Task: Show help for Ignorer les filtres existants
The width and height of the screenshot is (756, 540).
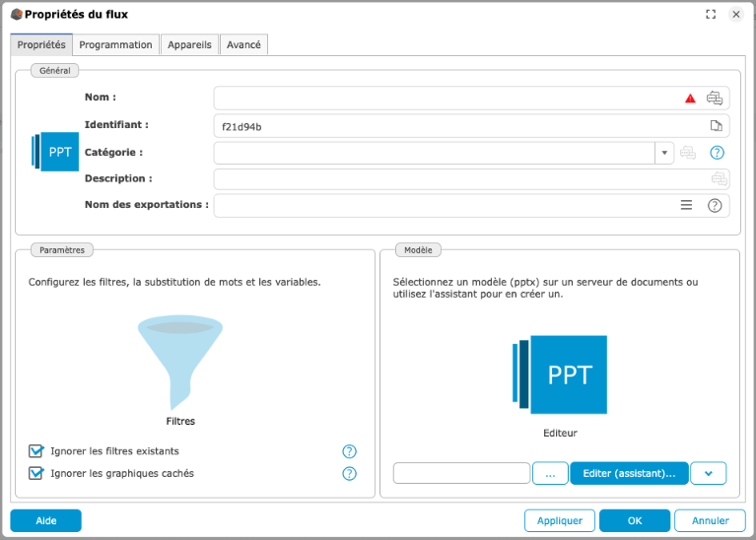Action: coord(349,451)
